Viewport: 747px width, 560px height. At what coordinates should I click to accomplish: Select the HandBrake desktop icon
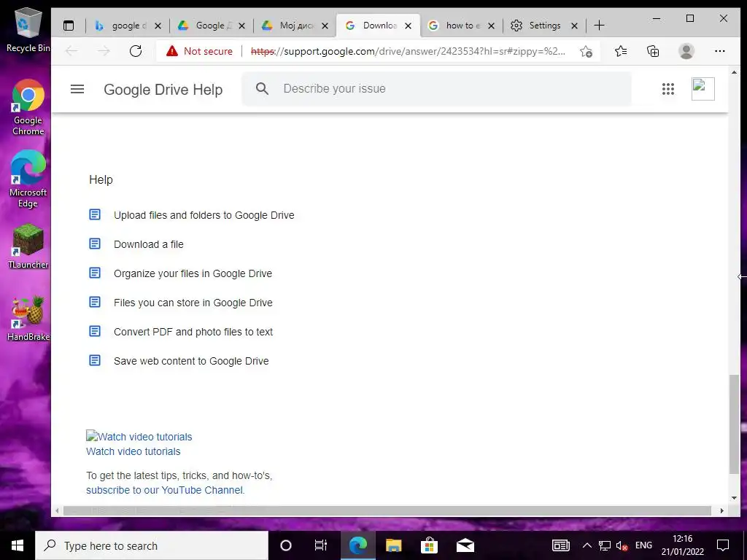[28, 318]
